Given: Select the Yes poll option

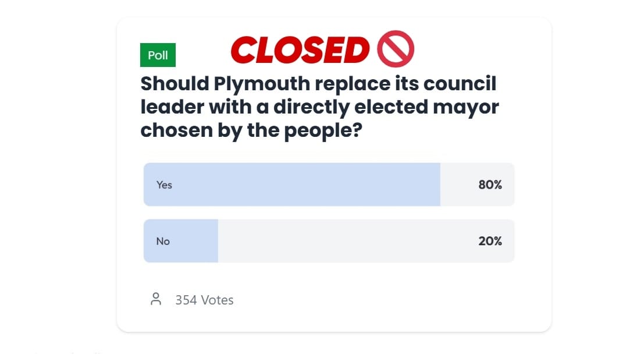Looking at the screenshot, I should (329, 185).
